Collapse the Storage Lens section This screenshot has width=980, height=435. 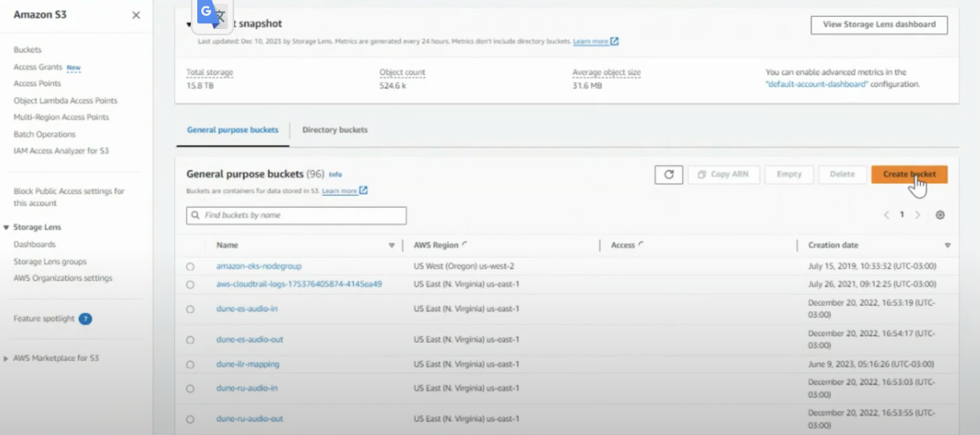[x=6, y=228]
